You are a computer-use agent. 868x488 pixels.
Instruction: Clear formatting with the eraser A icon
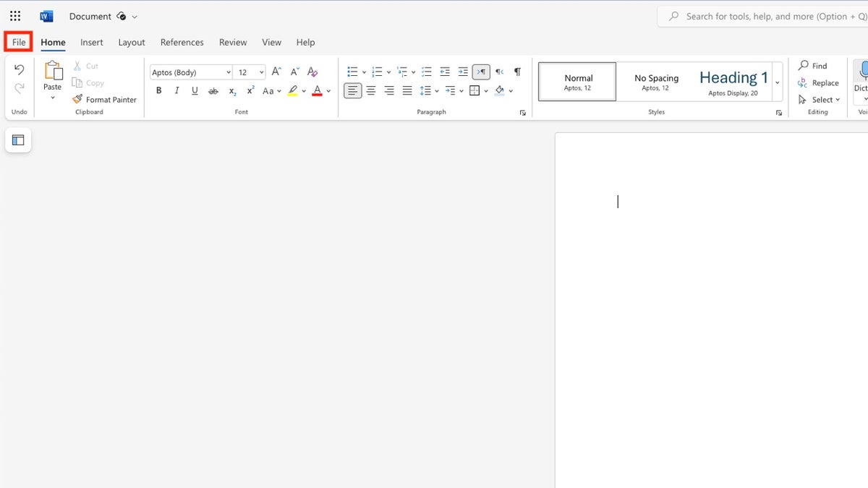(x=312, y=72)
